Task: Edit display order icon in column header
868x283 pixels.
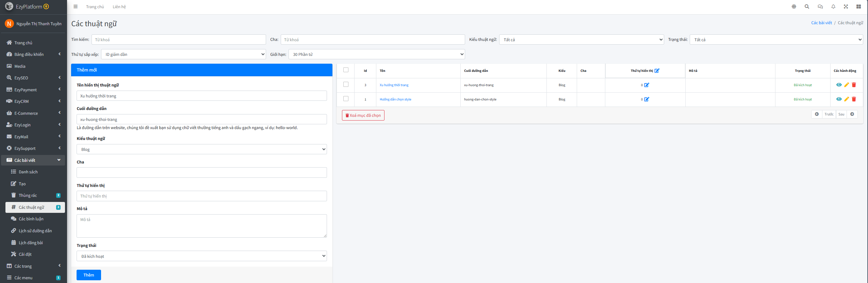Action: tap(657, 71)
